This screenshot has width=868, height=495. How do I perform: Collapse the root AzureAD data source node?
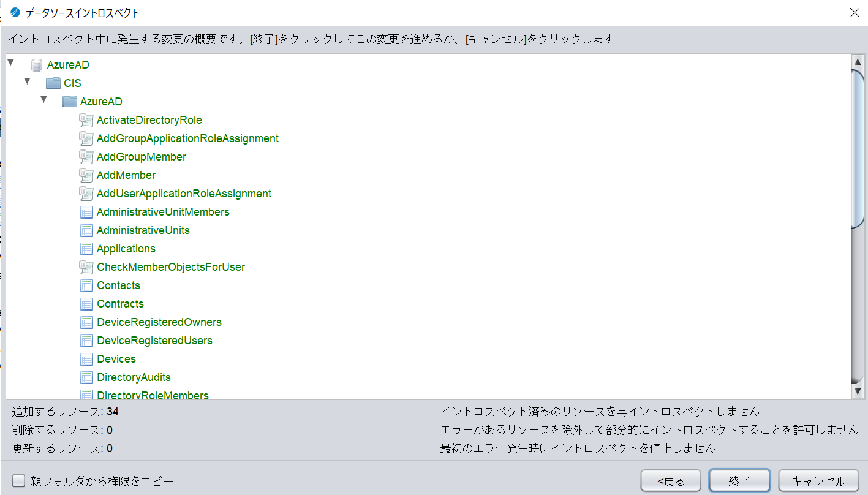pyautogui.click(x=11, y=62)
